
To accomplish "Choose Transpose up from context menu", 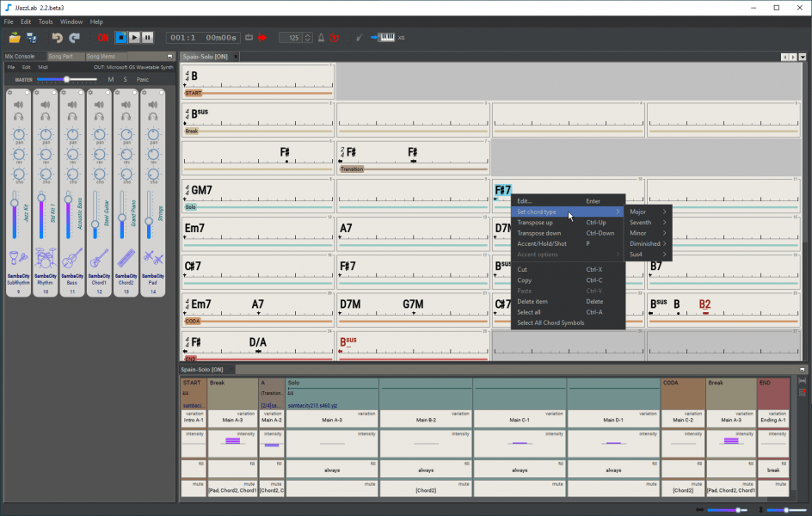I will click(568, 223).
